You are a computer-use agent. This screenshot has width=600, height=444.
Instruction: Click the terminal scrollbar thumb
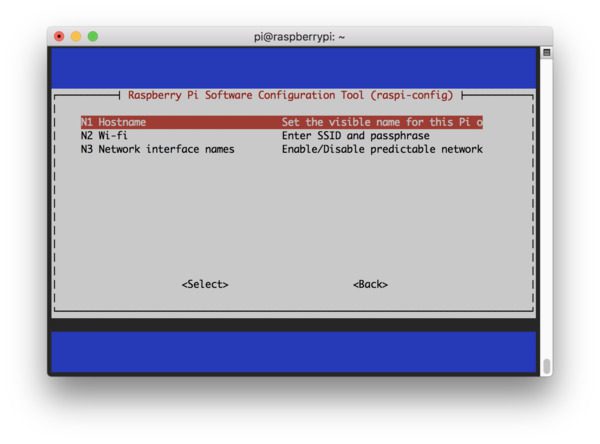[546, 366]
